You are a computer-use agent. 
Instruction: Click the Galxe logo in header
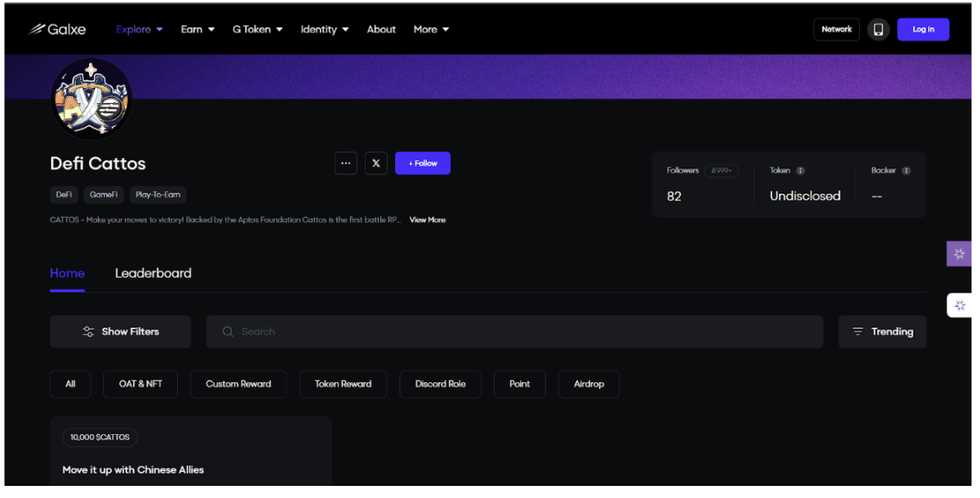click(58, 29)
